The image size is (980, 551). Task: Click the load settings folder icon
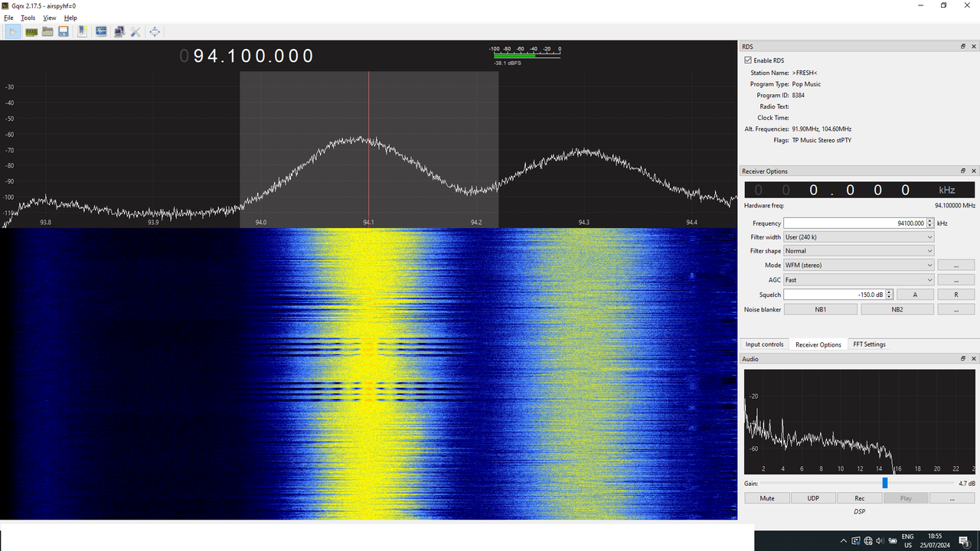click(47, 31)
